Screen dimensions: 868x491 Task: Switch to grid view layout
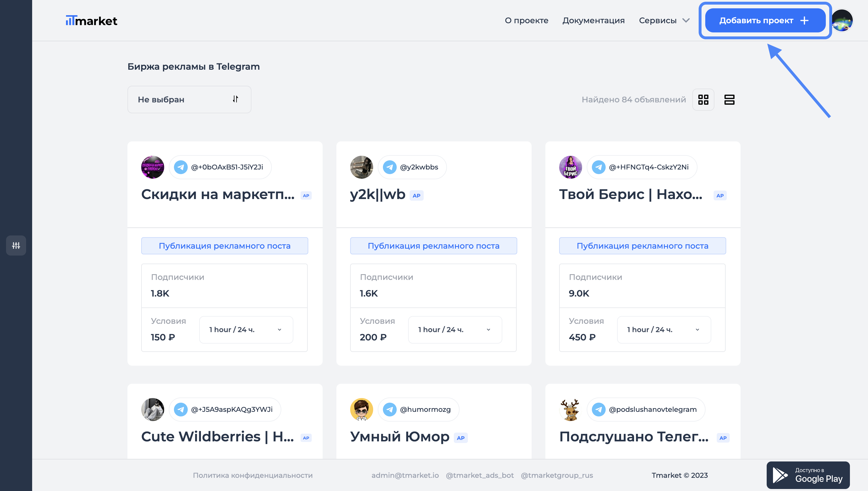click(703, 100)
